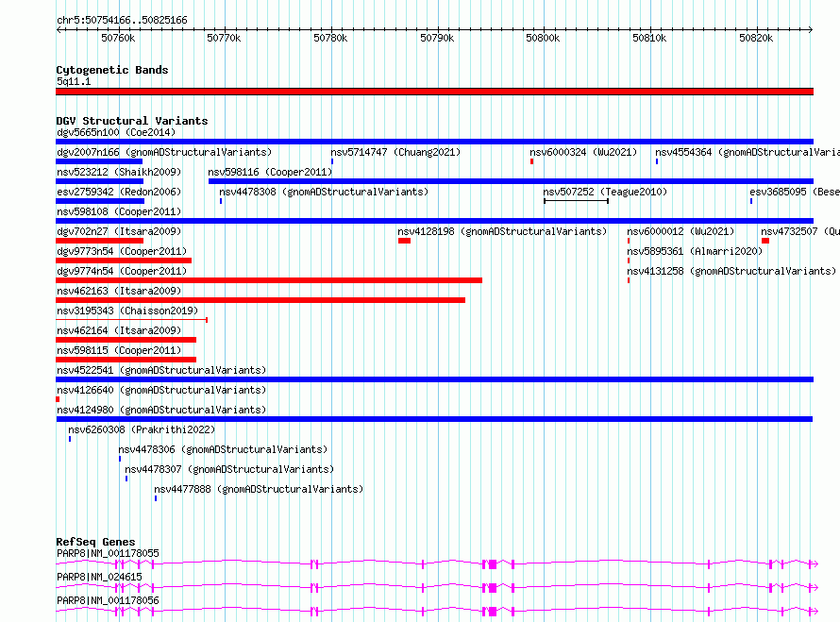Image resolution: width=840 pixels, height=622 pixels.
Task: Click nsv507252 (Teague2010) label
Action: pos(605,192)
